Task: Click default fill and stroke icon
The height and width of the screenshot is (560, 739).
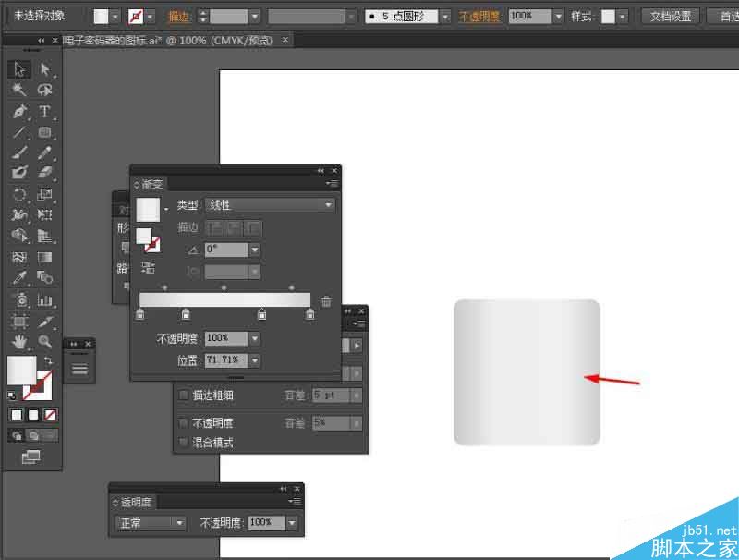Action: (12, 395)
